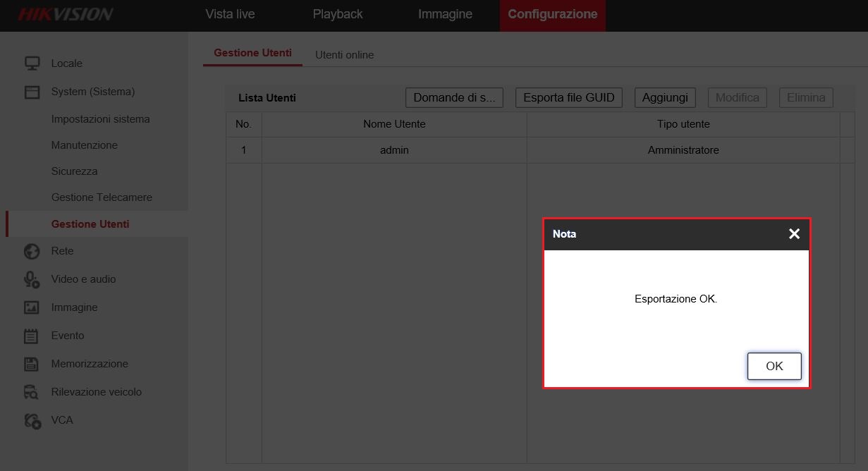868x471 pixels.
Task: Click the Immagine picture icon
Action: coord(32,307)
